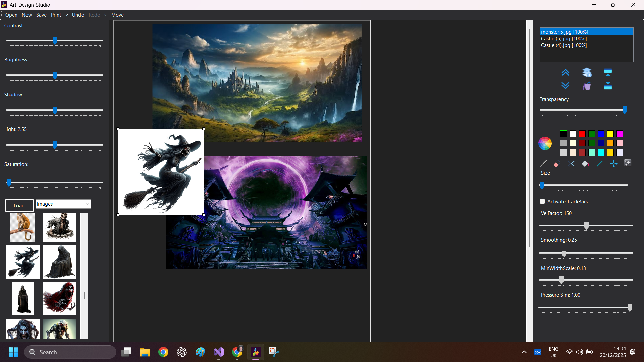
Task: Select the eraser tool
Action: pos(557,164)
